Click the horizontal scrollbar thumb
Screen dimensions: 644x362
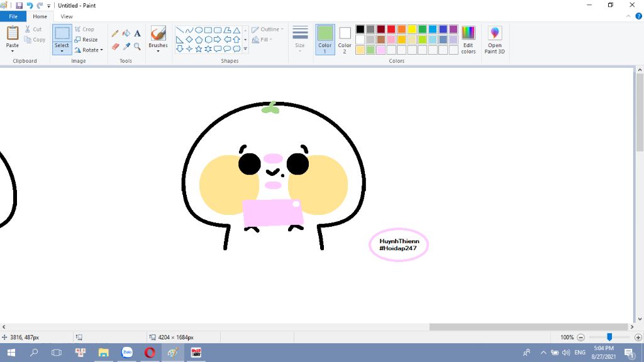pyautogui.click(x=529, y=327)
